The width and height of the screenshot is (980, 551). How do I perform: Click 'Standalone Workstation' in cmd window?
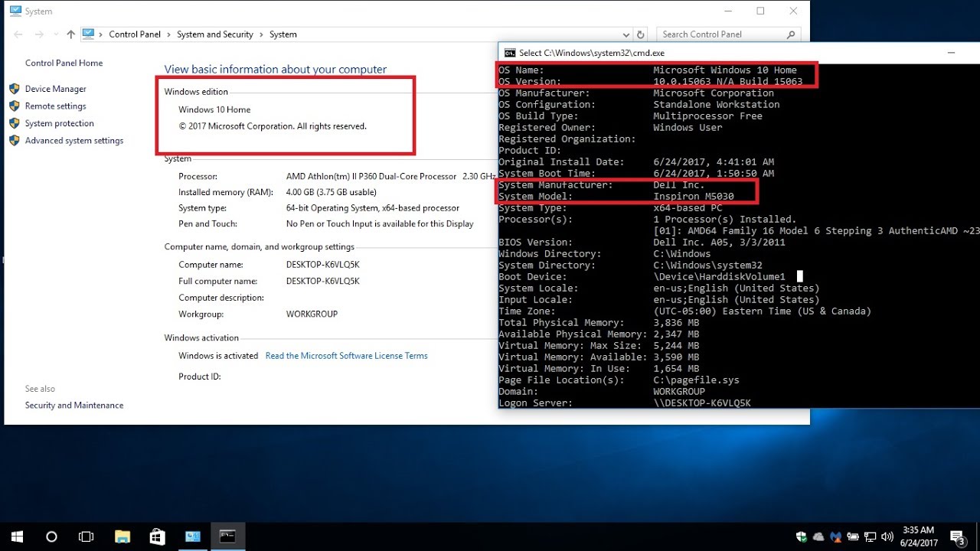click(x=716, y=105)
